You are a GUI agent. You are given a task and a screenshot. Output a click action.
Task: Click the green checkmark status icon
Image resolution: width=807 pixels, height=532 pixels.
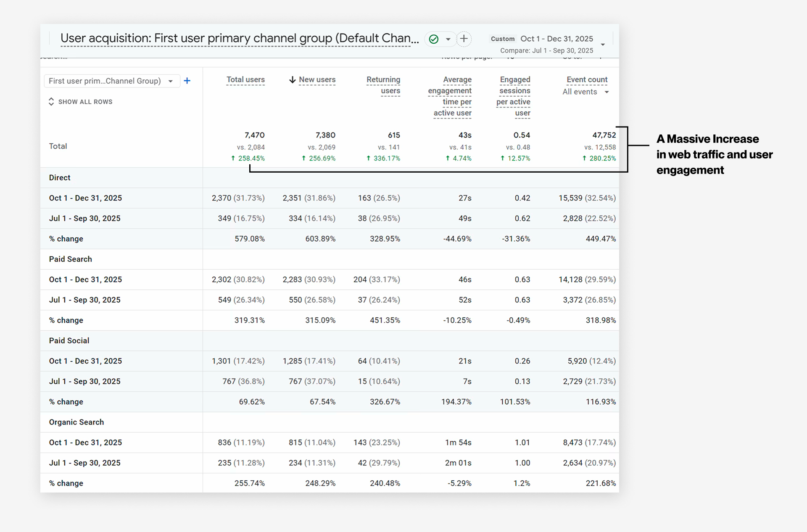pyautogui.click(x=434, y=39)
